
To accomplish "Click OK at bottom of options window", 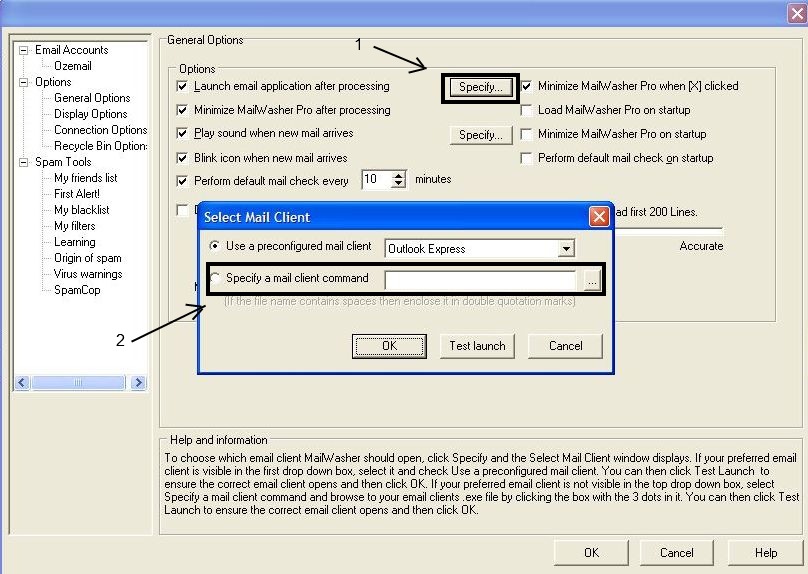I will point(591,553).
